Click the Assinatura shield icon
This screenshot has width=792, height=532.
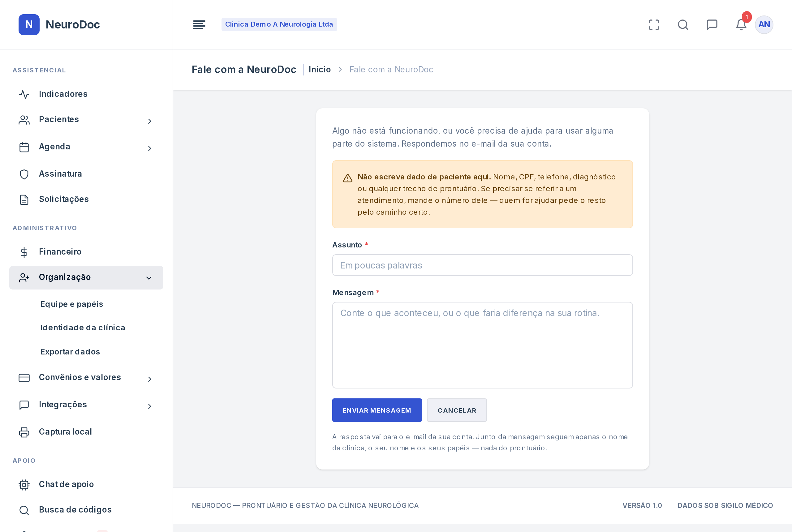pos(24,174)
